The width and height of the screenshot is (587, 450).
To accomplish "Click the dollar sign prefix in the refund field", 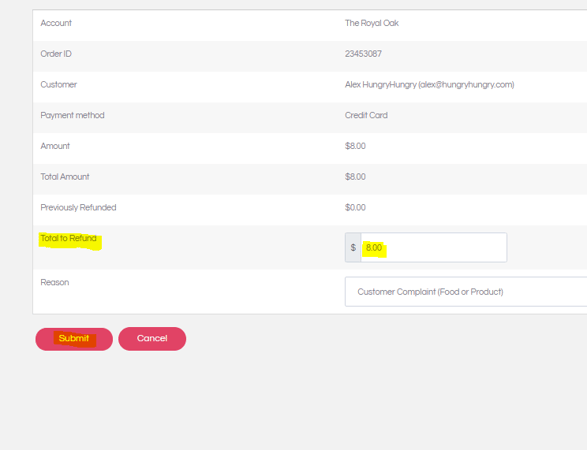I will pyautogui.click(x=353, y=247).
